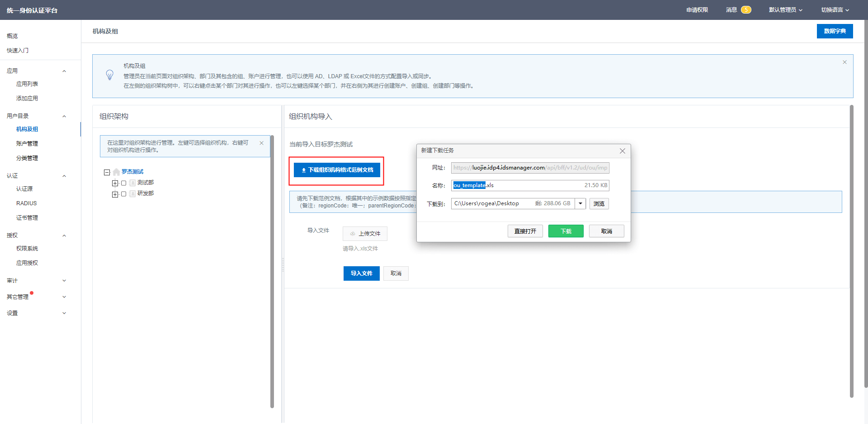
Task: Open the download location dropdown arrow
Action: coord(580,204)
